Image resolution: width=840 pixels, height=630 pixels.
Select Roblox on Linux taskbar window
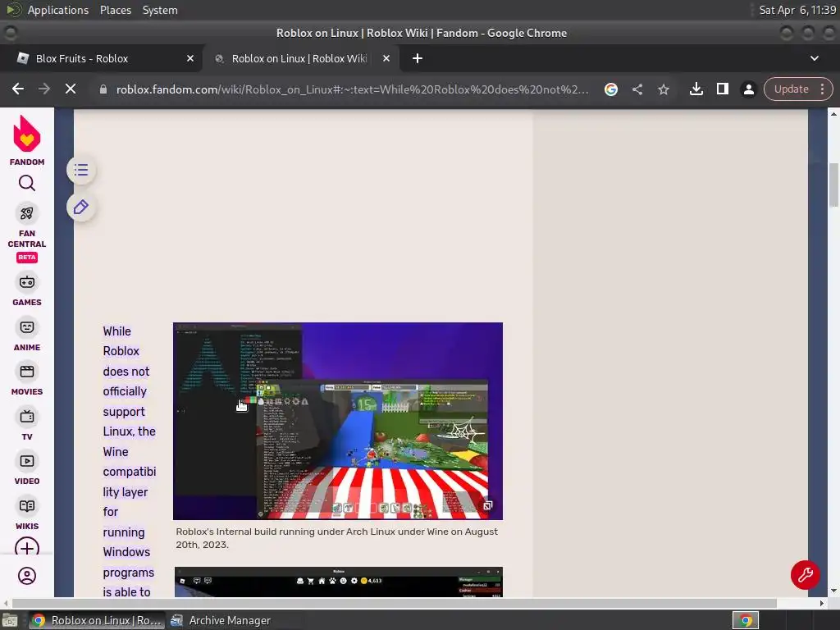(97, 620)
